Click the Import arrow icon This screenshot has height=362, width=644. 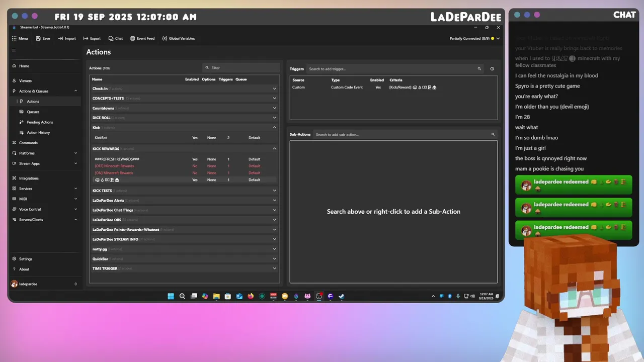tap(60, 38)
